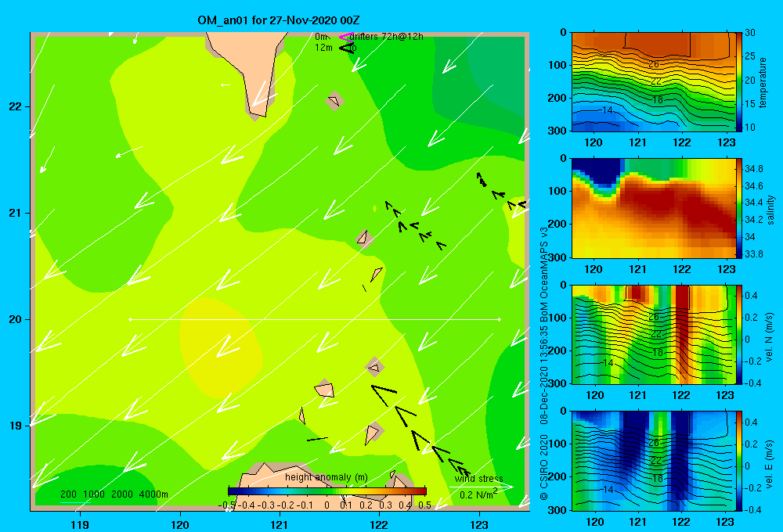Viewport: 783px width, 532px height.
Task: Click latitude label 19 on main map axis
Action: 15,426
